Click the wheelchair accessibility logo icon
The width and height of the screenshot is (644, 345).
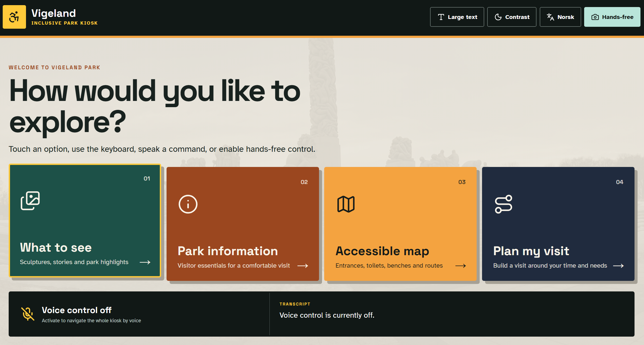14,17
